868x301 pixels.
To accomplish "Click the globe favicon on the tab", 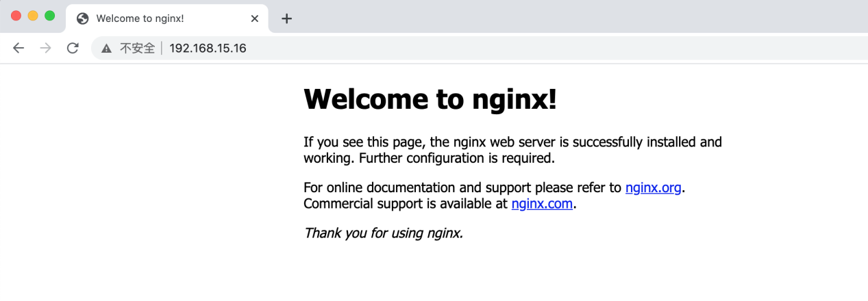I will pos(83,18).
